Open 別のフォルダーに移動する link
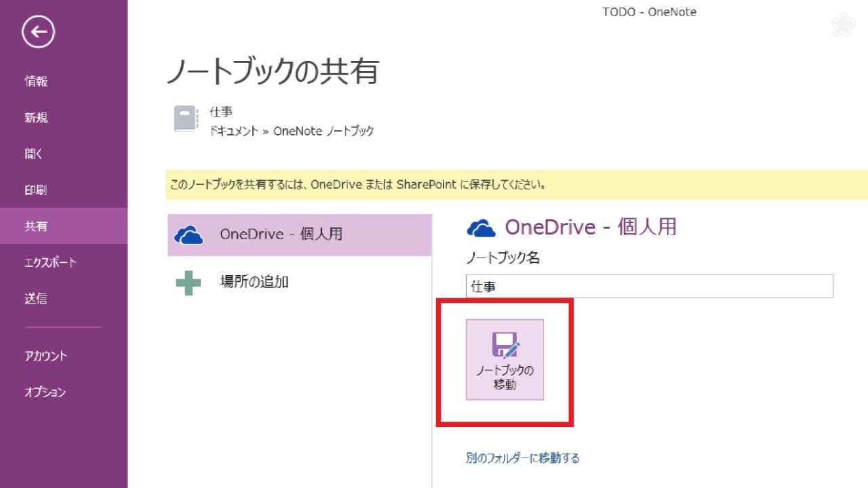The height and width of the screenshot is (488, 868). pyautogui.click(x=523, y=458)
